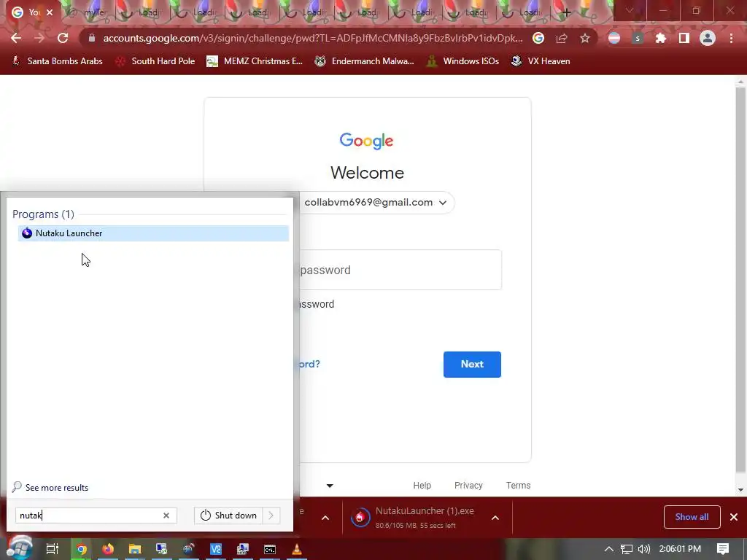Open the tab search chevron in the title bar
This screenshot has width=747, height=560.
pyautogui.click(x=630, y=10)
